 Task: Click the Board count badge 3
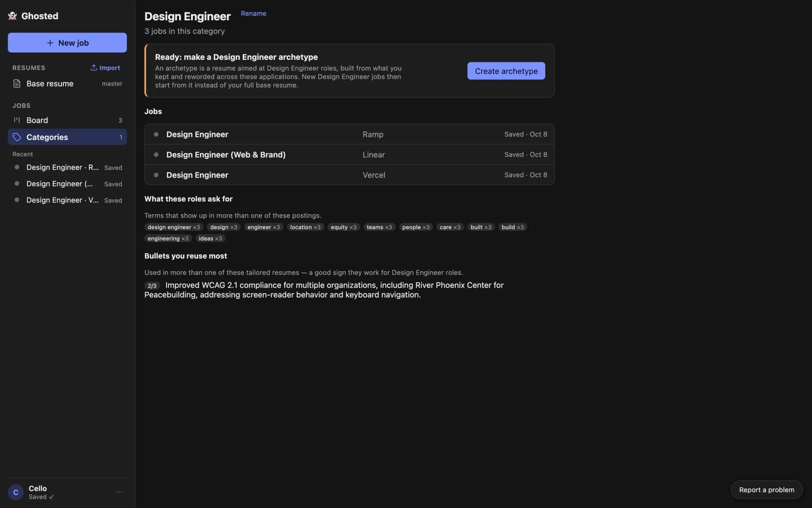120,120
